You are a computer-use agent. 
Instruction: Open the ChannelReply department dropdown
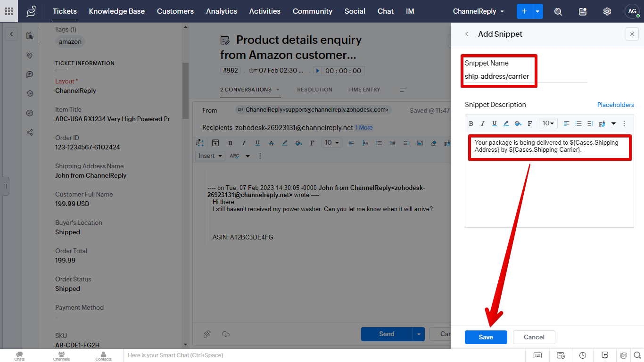click(478, 11)
